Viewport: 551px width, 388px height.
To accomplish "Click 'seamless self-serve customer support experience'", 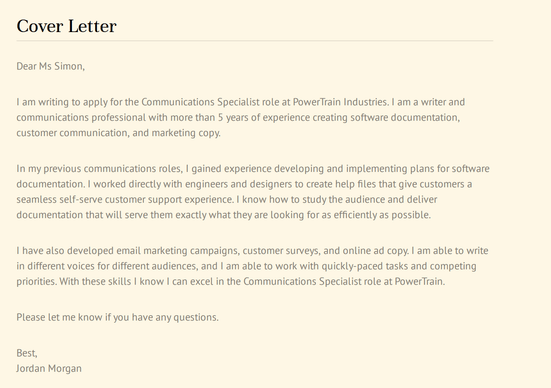I will pos(124,199).
